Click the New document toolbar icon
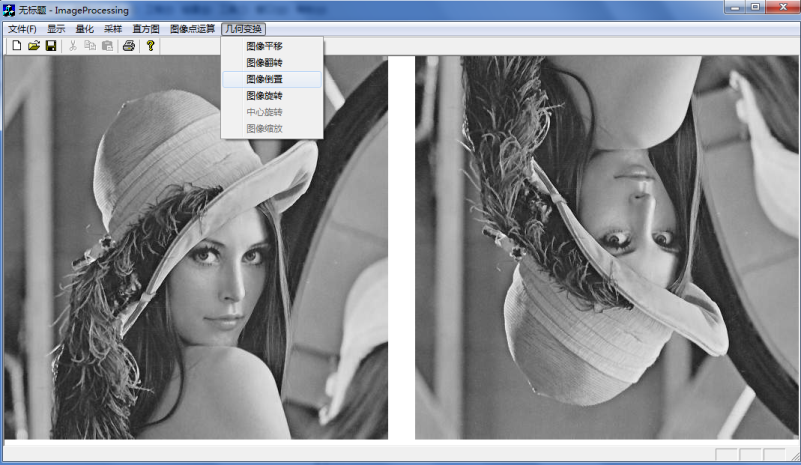Image resolution: width=801 pixels, height=465 pixels. 16,45
